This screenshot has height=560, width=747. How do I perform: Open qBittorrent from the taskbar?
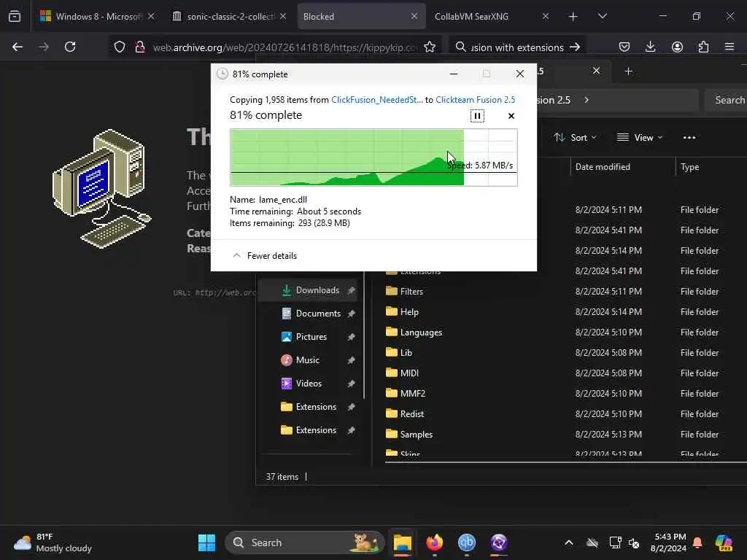pyautogui.click(x=466, y=542)
